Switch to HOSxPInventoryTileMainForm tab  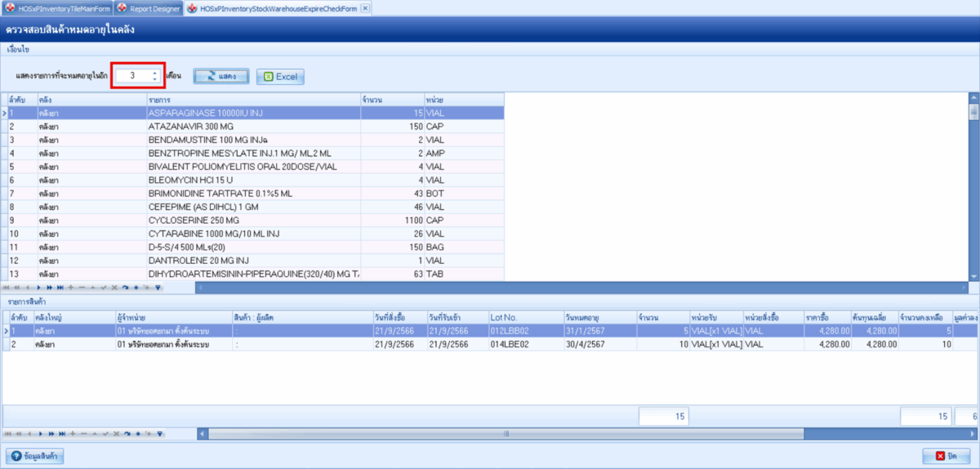tap(56, 8)
